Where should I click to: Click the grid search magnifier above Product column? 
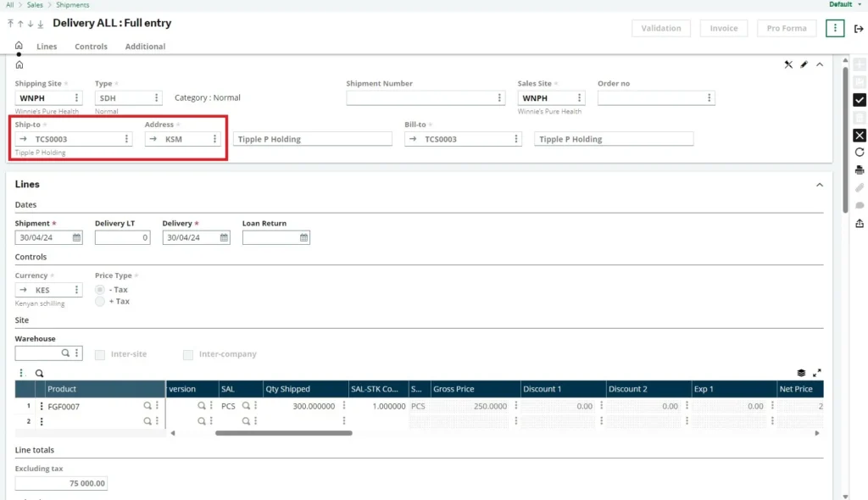(39, 373)
